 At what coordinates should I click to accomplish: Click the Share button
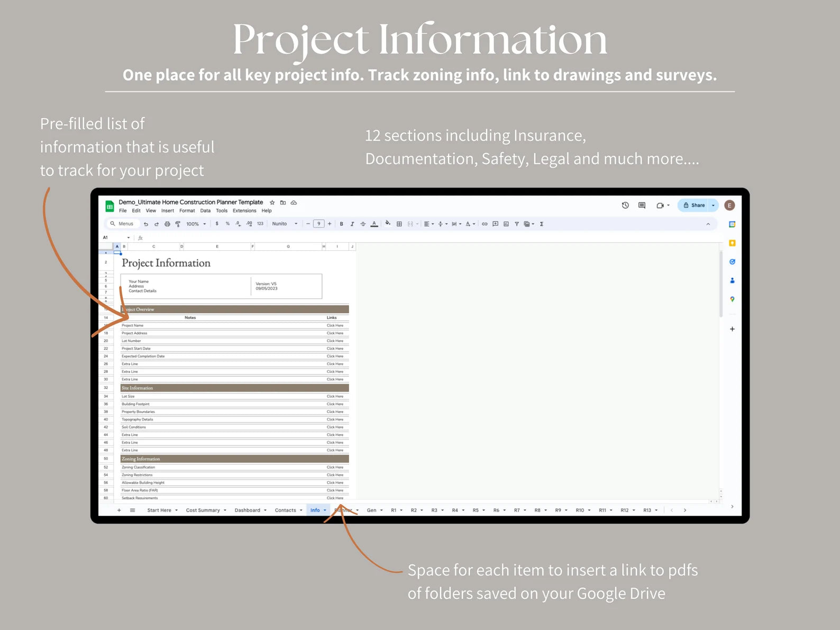tap(694, 205)
